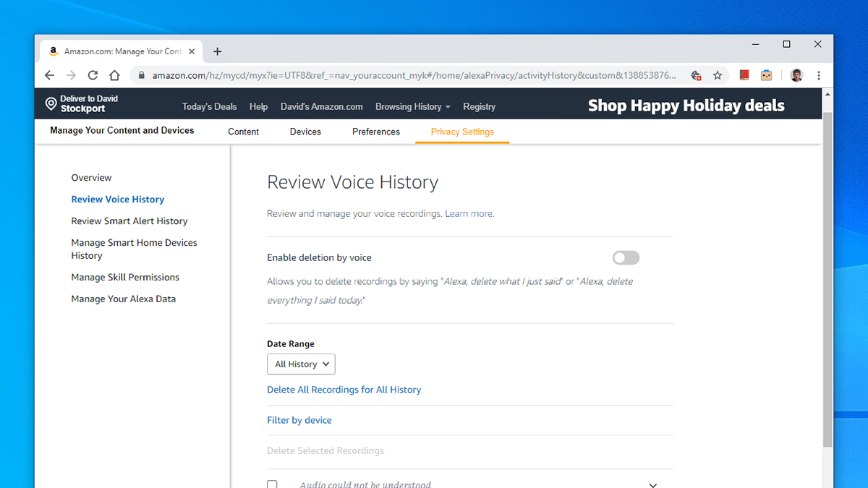Click the address bar URL field
868x488 pixels.
(413, 75)
